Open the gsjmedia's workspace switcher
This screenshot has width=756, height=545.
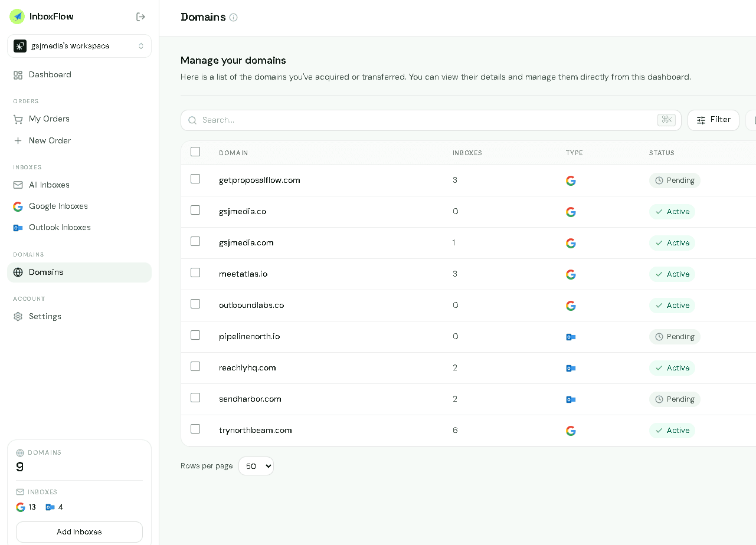pyautogui.click(x=79, y=46)
